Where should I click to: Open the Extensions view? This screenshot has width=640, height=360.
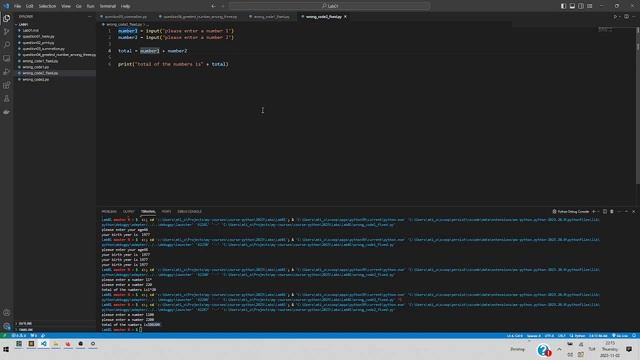[7, 85]
